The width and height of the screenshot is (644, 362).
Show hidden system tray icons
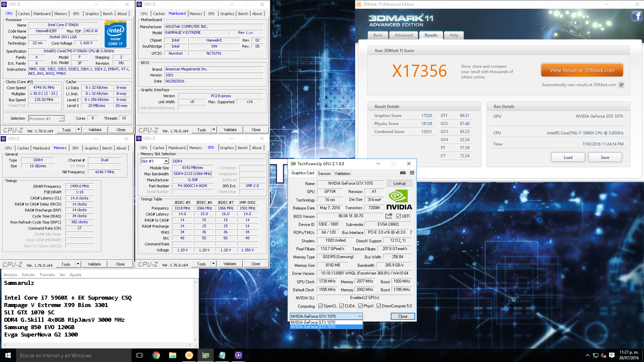coord(587,355)
